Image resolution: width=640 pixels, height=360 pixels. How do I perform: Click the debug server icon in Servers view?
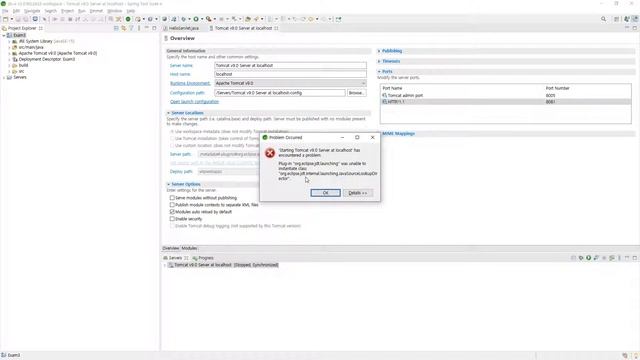tap(581, 258)
